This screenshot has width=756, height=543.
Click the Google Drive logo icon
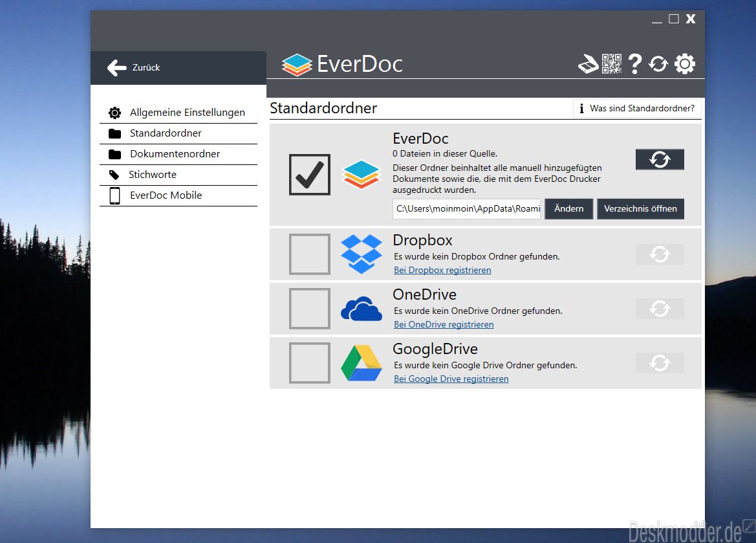click(x=362, y=363)
